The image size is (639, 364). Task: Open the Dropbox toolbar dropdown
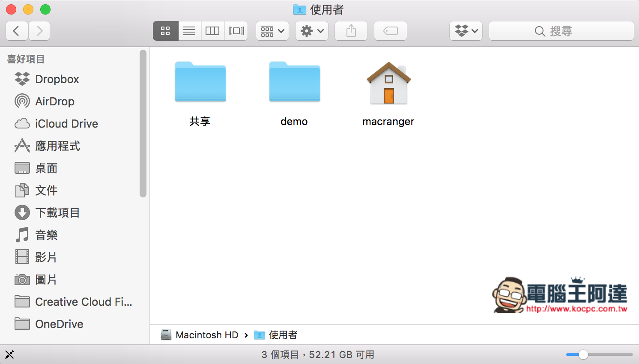466,31
